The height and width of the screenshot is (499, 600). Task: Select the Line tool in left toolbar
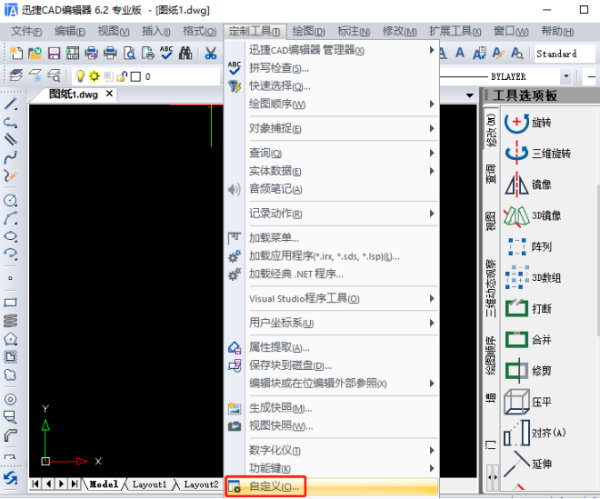pos(11,104)
